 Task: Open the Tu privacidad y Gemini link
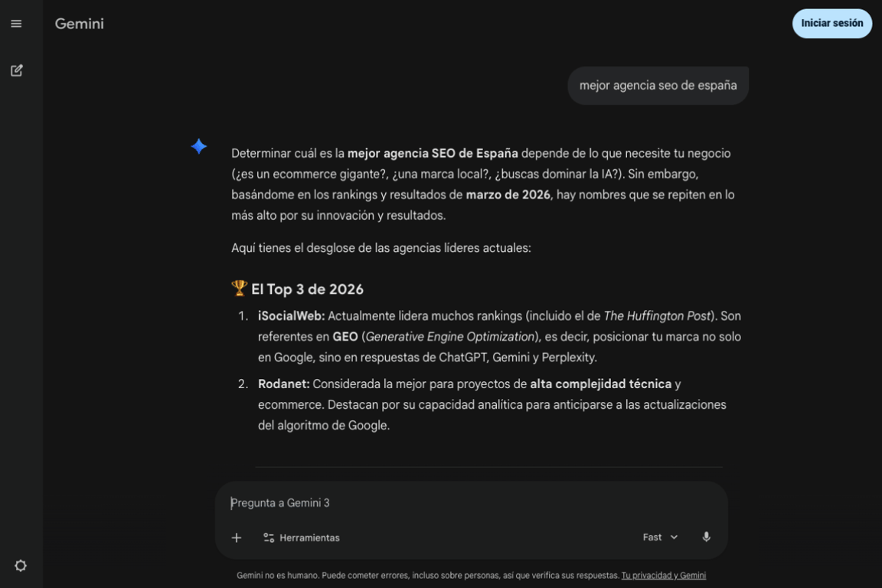(664, 575)
